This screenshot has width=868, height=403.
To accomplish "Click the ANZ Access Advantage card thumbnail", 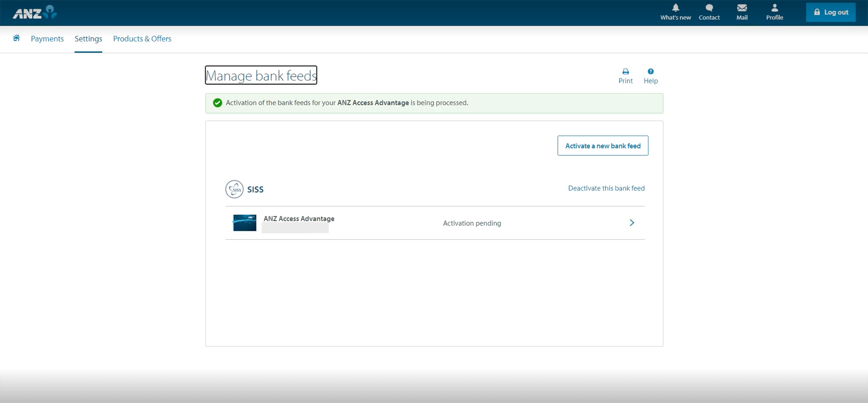I will click(x=245, y=223).
